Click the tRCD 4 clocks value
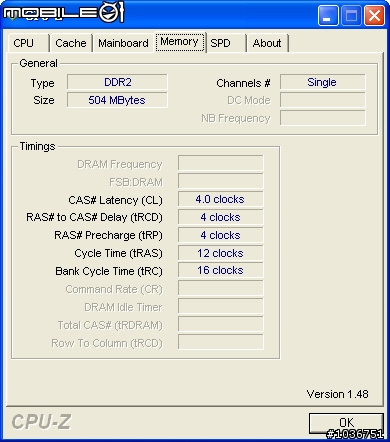Image resolution: width=390 pixels, height=442 pixels. pos(221,217)
